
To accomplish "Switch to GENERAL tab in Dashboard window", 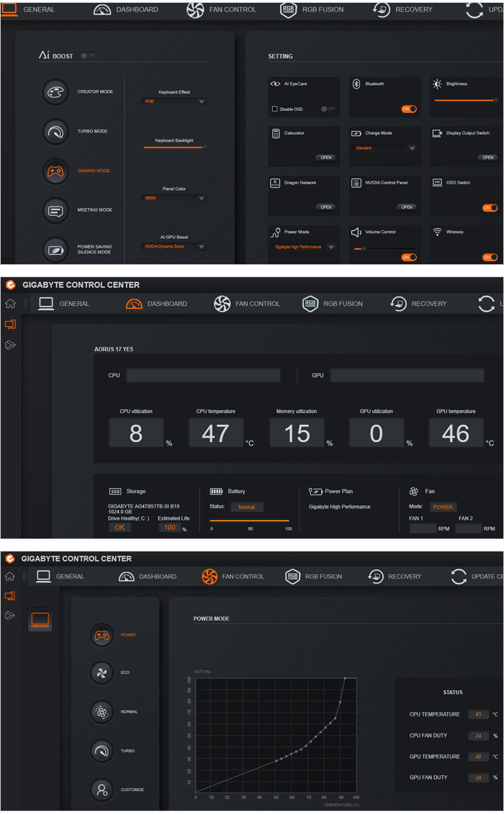I will tap(64, 304).
